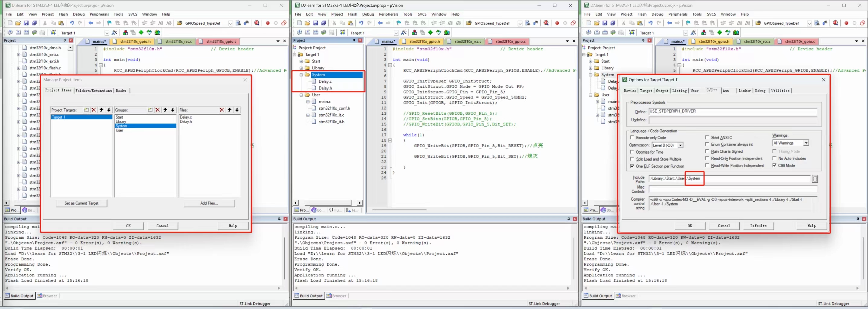Start a debug session in the middle window

pyautogui.click(x=546, y=23)
